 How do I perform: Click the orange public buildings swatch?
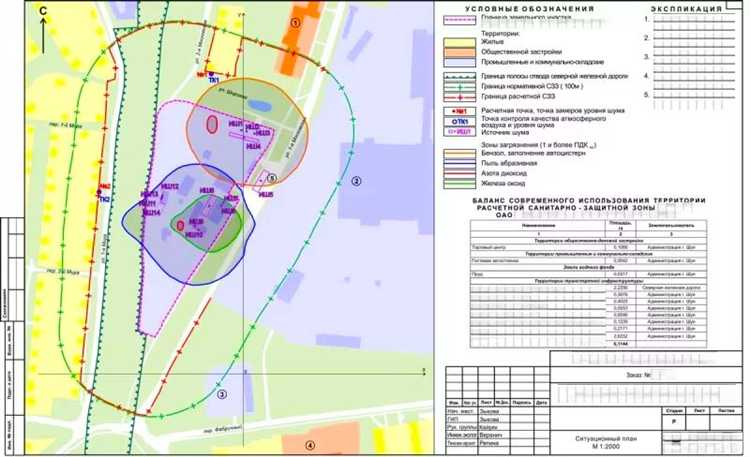click(x=461, y=51)
